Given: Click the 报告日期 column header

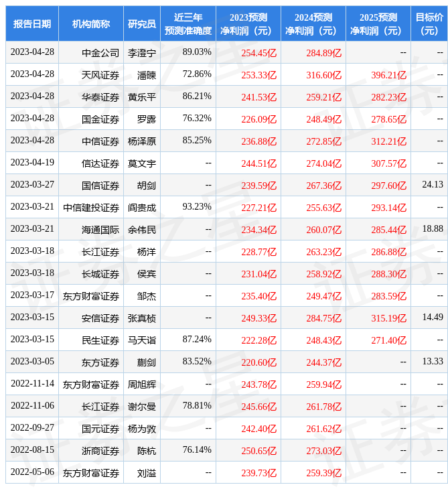Looking at the screenshot, I should point(32,23).
